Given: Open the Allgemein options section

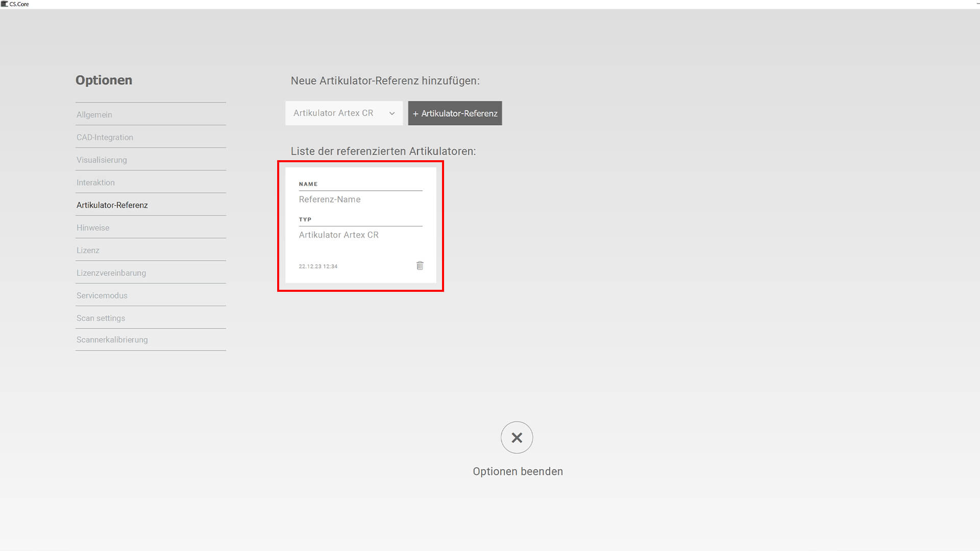Looking at the screenshot, I should click(x=151, y=115).
